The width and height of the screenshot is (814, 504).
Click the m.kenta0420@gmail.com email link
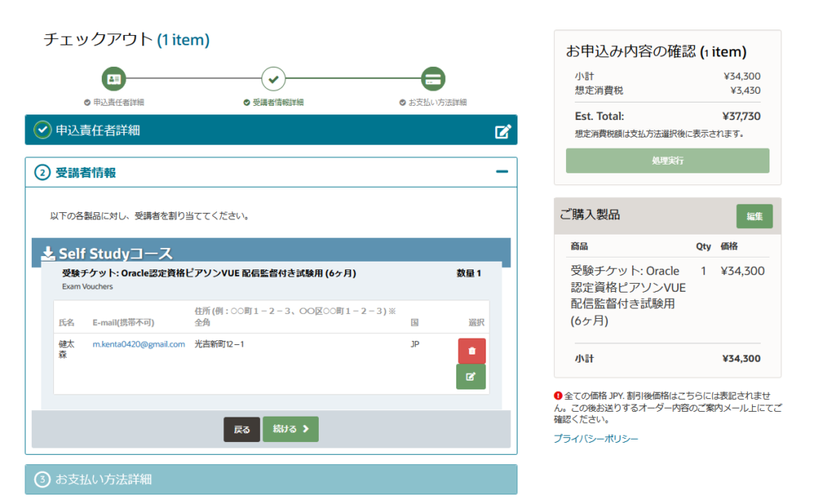click(138, 344)
